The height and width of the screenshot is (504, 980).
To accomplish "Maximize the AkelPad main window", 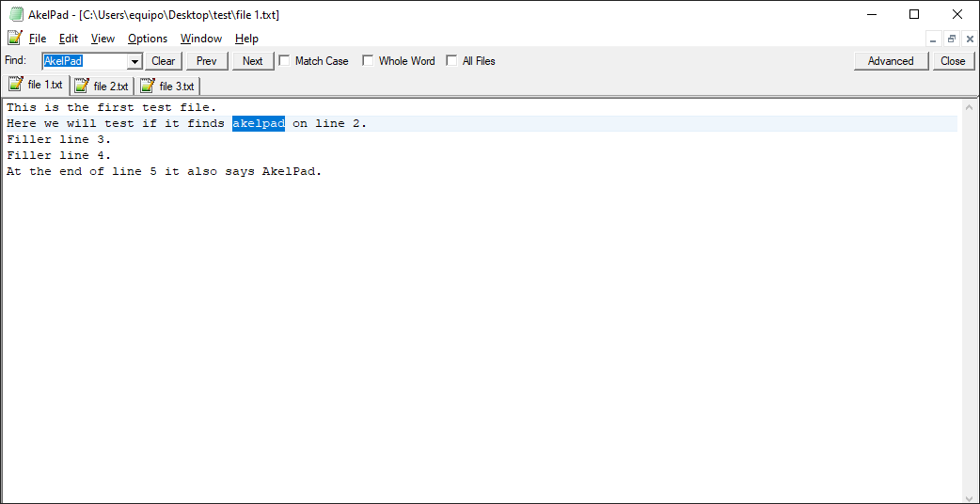I will pyautogui.click(x=914, y=15).
